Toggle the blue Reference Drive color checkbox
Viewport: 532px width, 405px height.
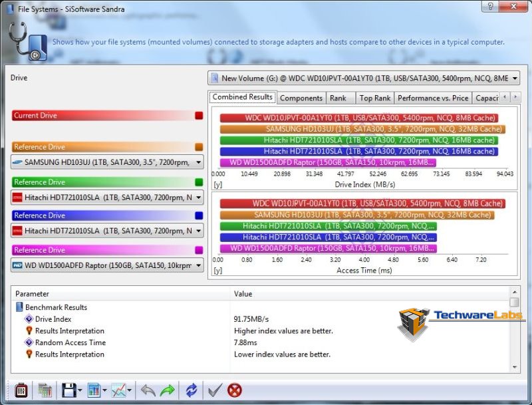coord(199,215)
